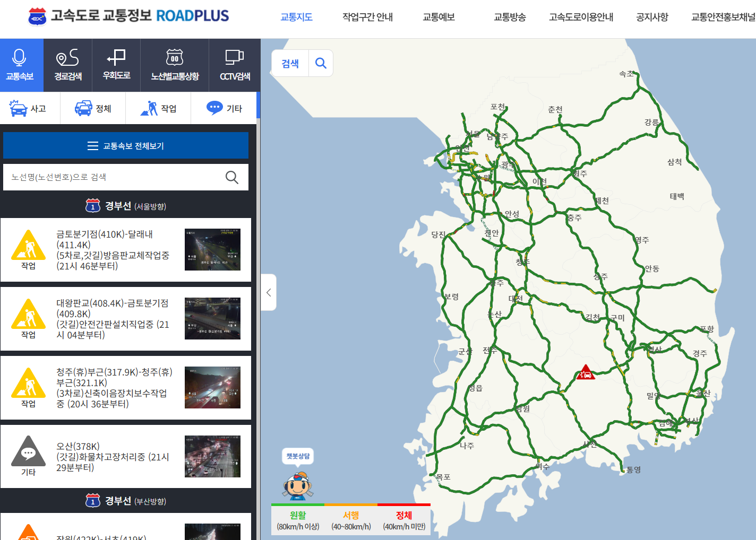Open 작업구간 안내 in the top menu
Screen dimensions: 756x540
(x=367, y=17)
